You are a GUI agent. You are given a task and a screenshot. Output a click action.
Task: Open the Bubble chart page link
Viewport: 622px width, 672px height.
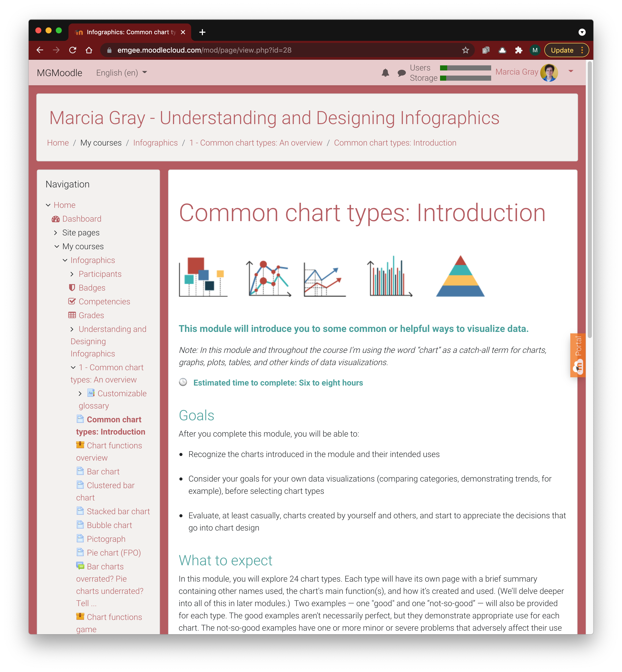point(109,525)
